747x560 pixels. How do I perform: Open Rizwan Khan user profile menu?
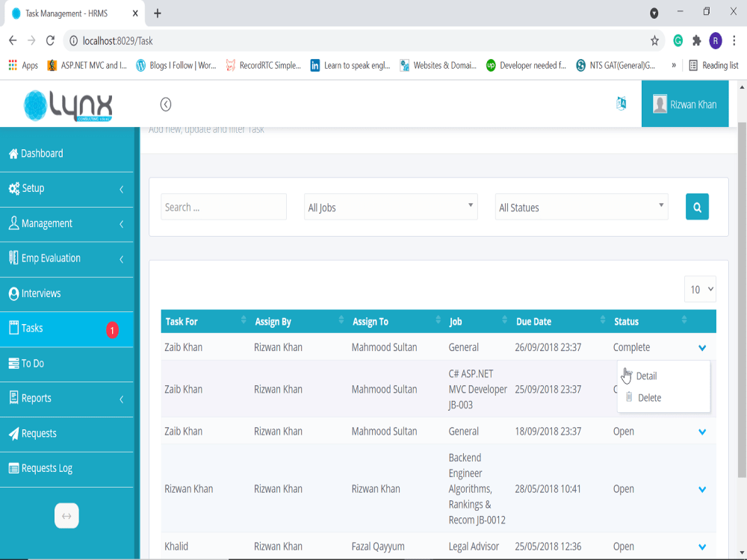684,104
